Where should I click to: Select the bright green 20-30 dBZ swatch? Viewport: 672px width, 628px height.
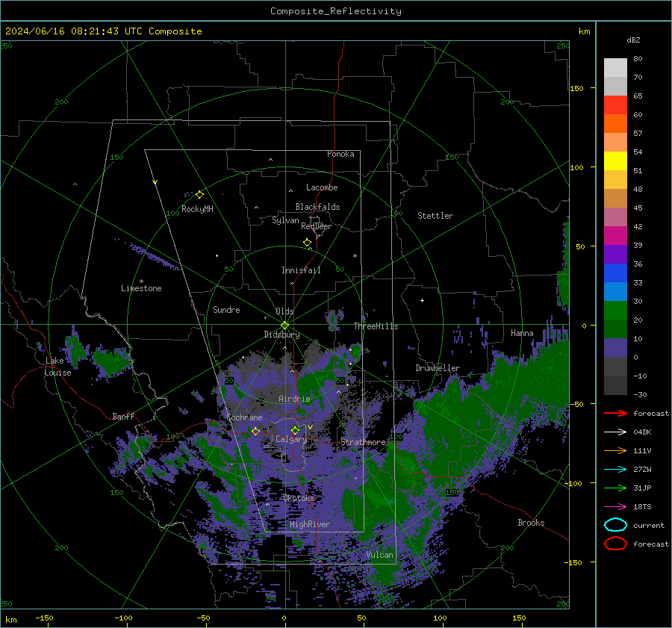[x=615, y=310]
